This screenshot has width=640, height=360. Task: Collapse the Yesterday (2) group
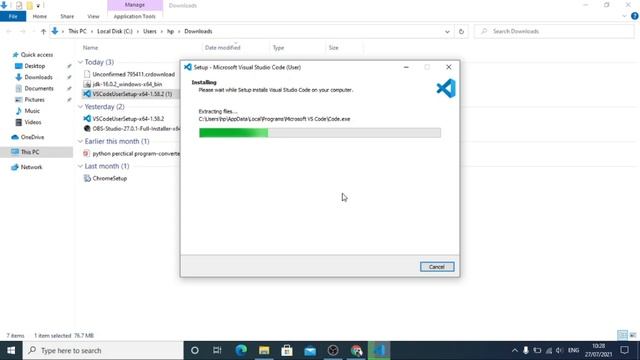[x=80, y=107]
